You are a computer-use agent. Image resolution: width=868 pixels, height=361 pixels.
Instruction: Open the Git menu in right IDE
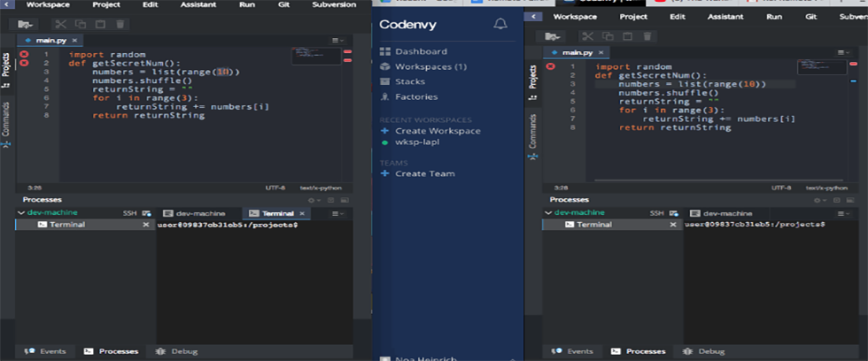pos(811,17)
